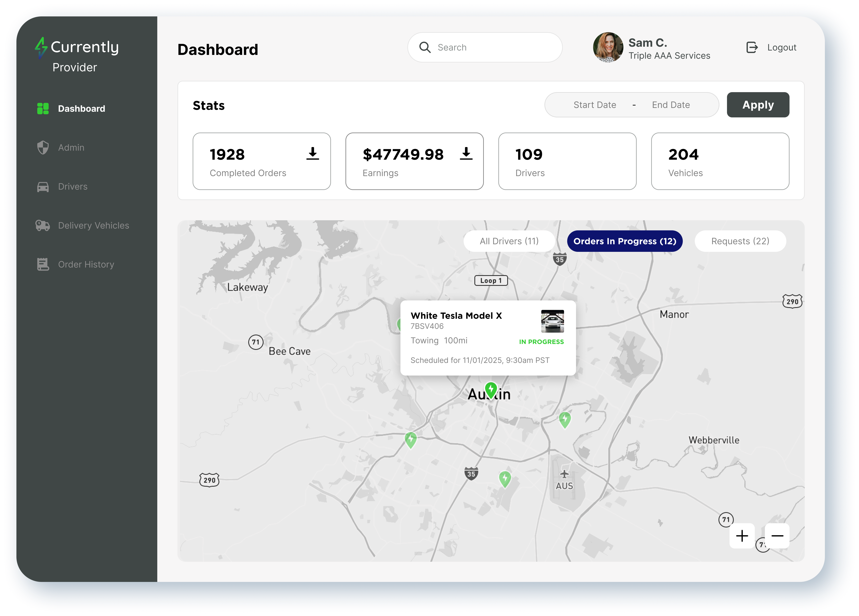Click the Sam C. user name

coord(648,43)
